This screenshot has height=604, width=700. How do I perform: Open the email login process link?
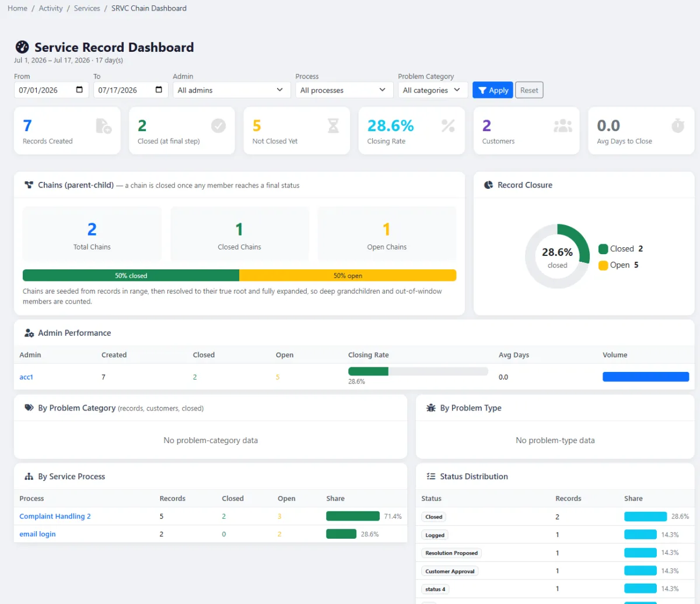coord(37,534)
